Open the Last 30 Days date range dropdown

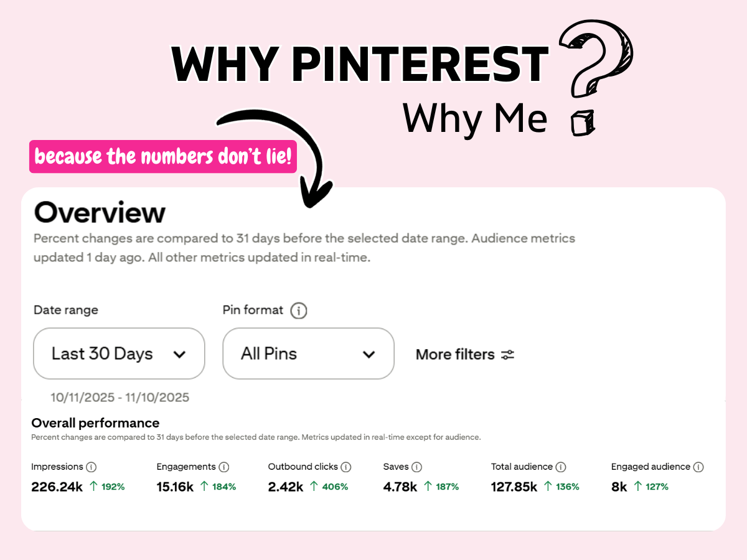coord(119,353)
